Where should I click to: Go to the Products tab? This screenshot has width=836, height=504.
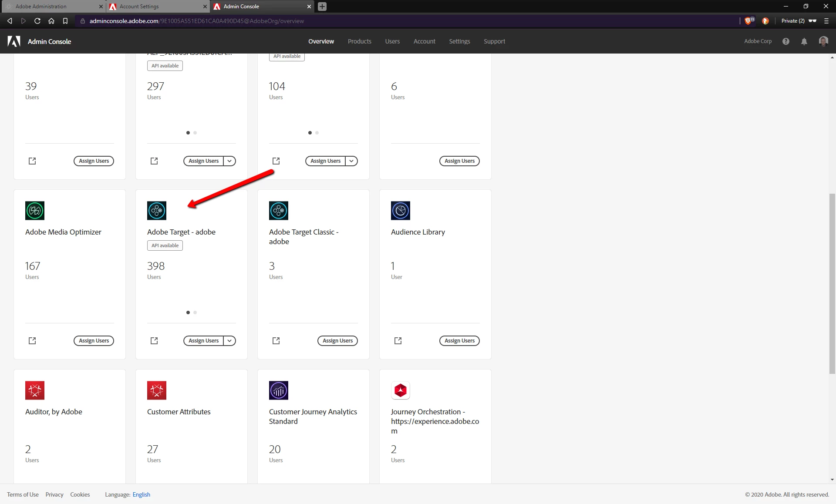click(359, 41)
